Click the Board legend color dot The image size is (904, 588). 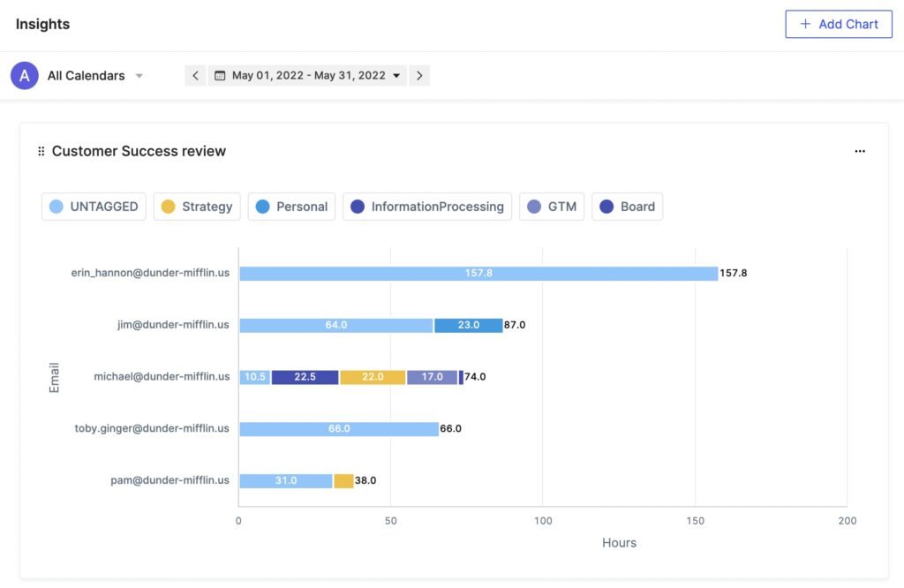point(606,206)
